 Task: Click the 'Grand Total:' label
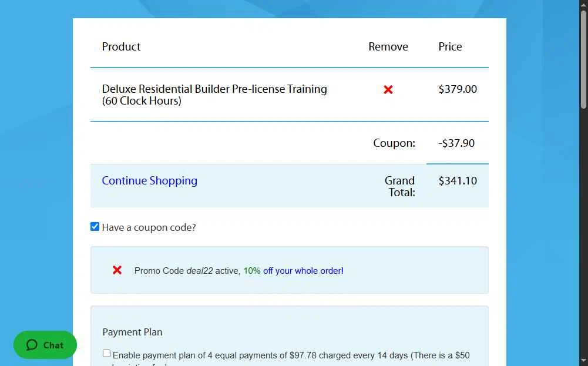(400, 186)
